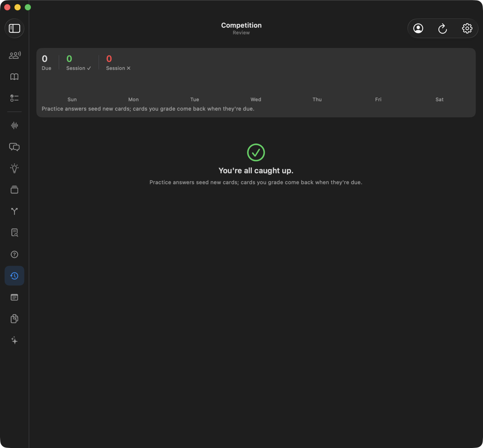Viewport: 483px width, 448px height.
Task: Open the question mark sidebar icon
Action: coord(14,254)
